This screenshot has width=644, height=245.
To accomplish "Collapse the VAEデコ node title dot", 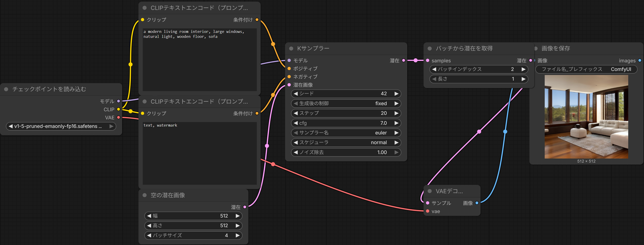I will pyautogui.click(x=429, y=191).
